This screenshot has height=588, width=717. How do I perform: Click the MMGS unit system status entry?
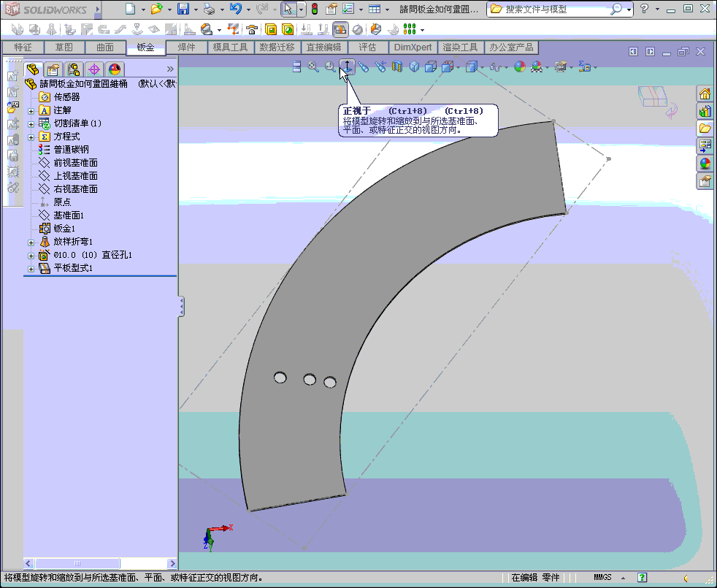point(602,578)
